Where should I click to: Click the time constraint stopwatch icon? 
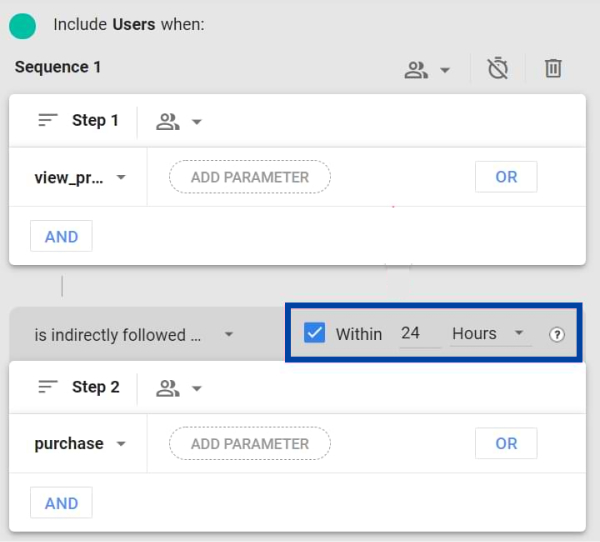point(497,69)
